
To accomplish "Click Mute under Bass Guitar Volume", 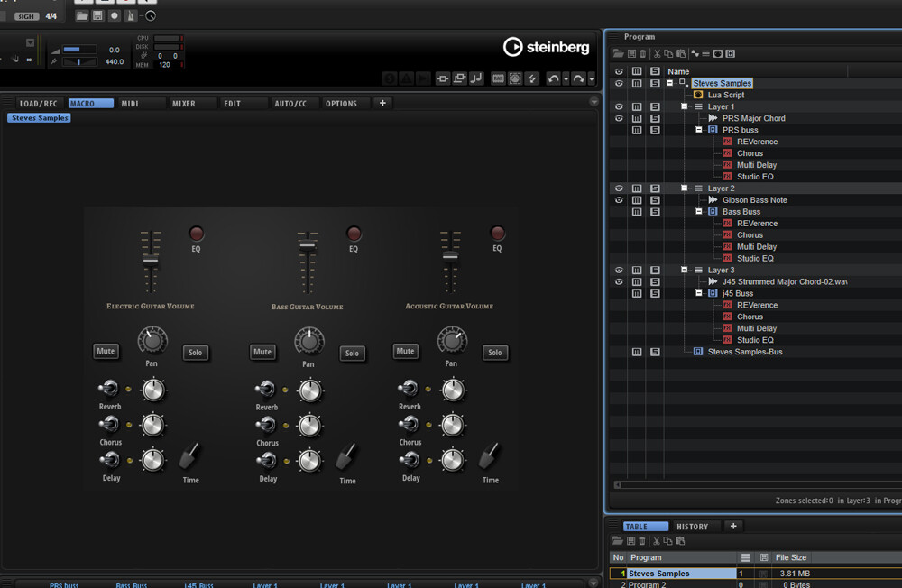I will pos(262,352).
